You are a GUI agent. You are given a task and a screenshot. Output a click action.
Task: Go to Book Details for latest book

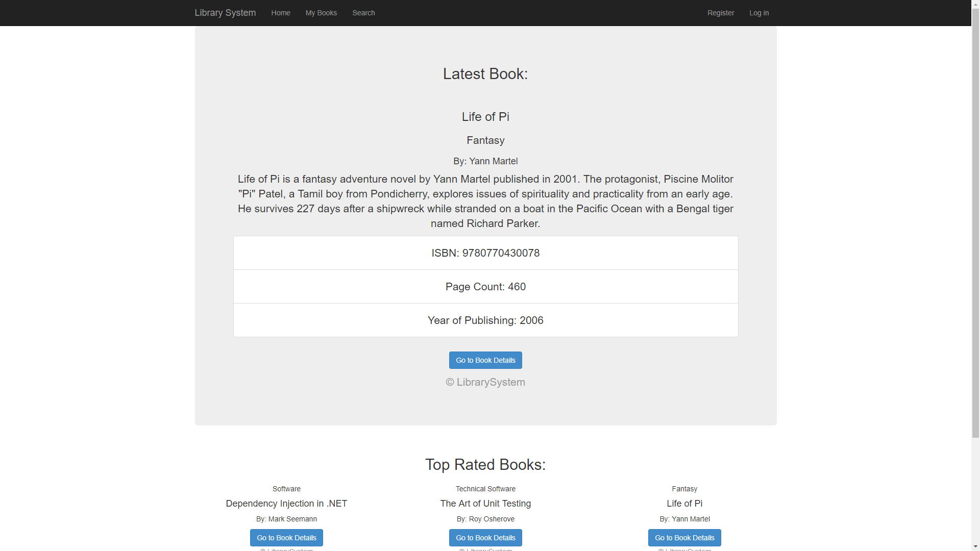[485, 360]
